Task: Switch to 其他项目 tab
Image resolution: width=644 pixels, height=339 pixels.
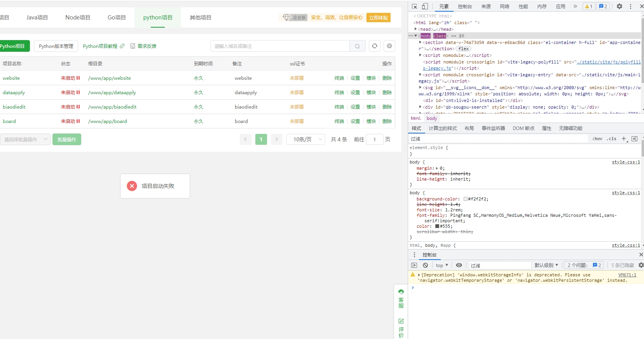Action: (201, 18)
